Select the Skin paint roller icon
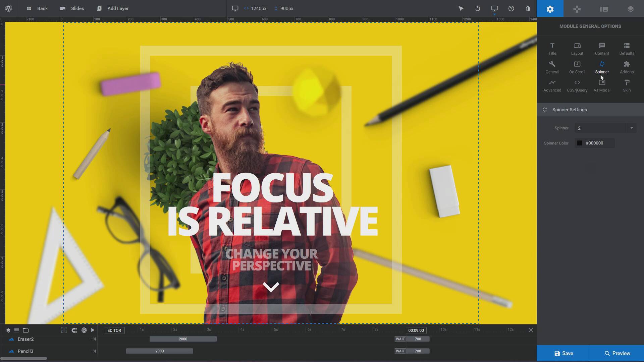 (627, 85)
